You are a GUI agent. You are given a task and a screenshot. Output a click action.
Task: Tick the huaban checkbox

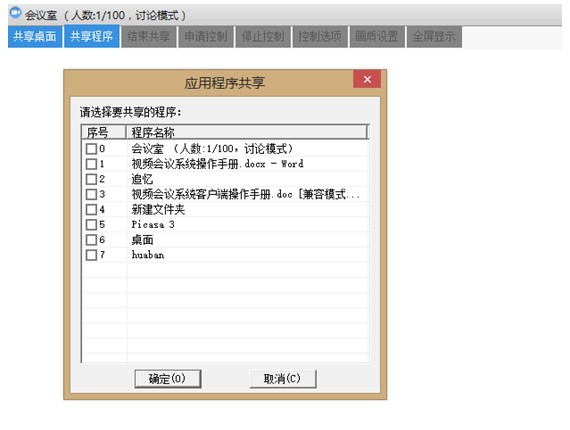point(91,255)
